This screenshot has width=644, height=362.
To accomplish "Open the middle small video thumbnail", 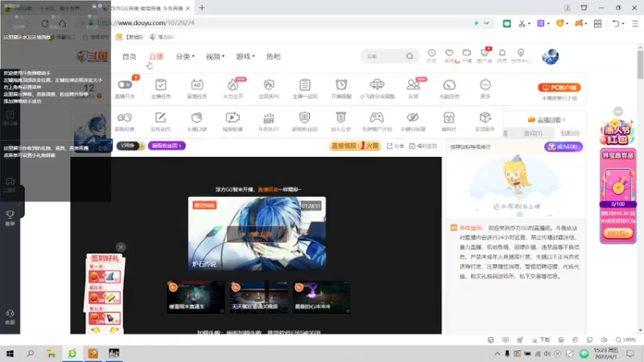I will (258, 297).
